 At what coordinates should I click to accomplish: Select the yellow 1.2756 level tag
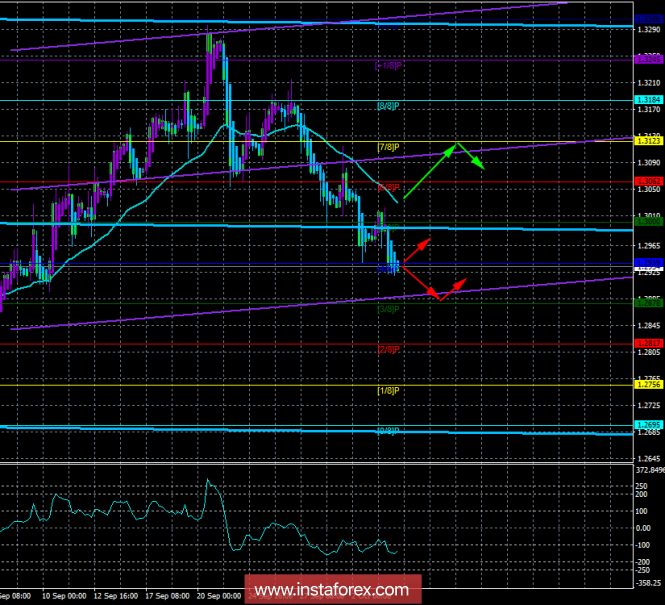coord(649,385)
